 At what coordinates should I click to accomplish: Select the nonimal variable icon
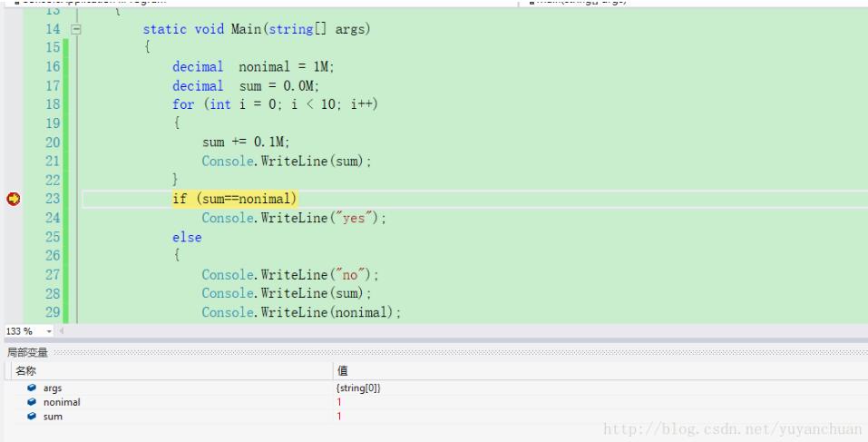click(x=32, y=402)
